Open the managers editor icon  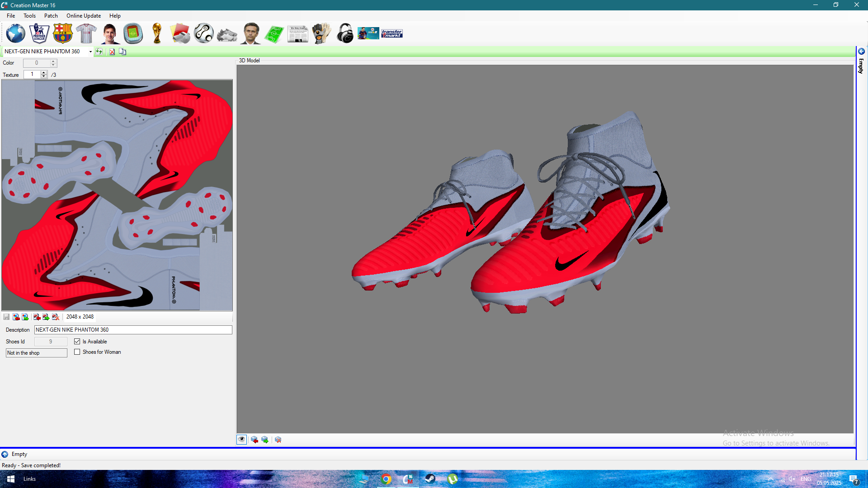coord(251,34)
